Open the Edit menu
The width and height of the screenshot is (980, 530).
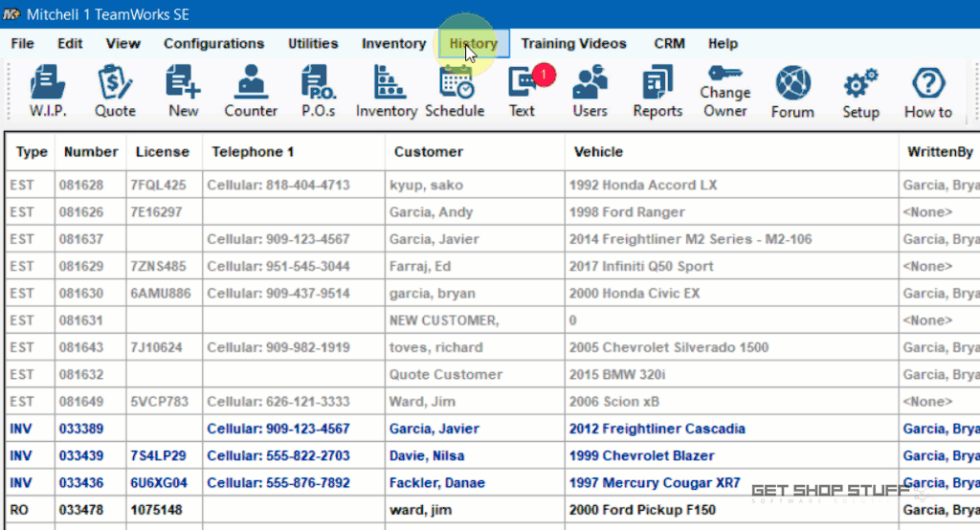click(x=70, y=43)
